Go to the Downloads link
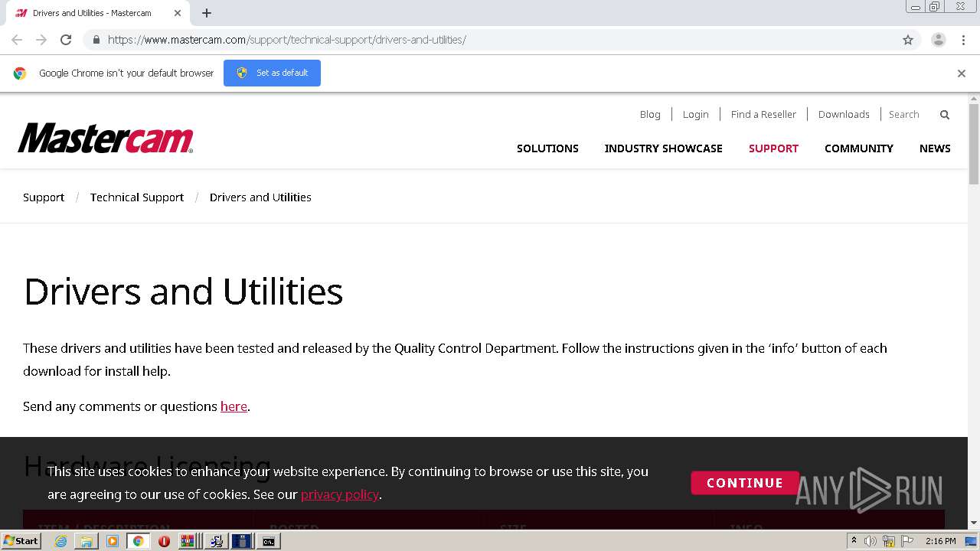980x551 pixels. pyautogui.click(x=844, y=115)
